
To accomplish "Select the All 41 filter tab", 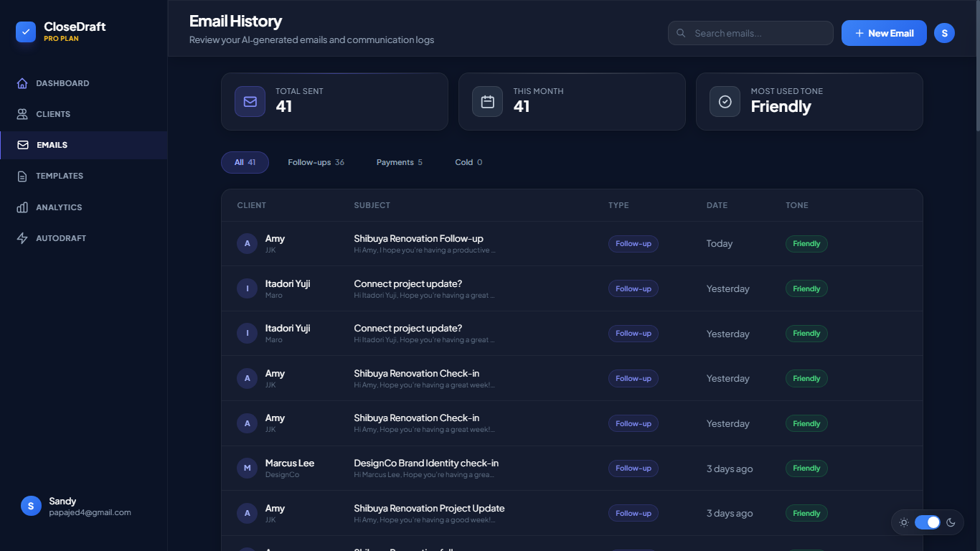I will (245, 162).
